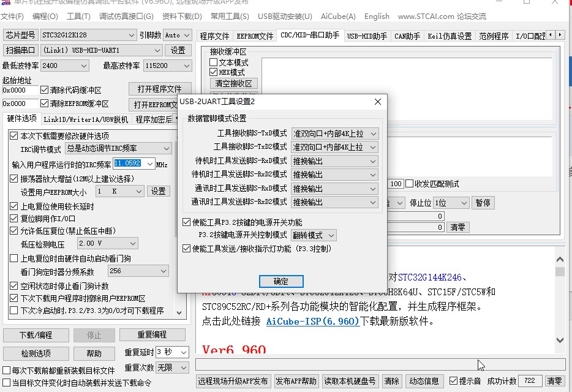The image size is (572, 392).
Task: Click the message area scrollbar up arrow
Action: pyautogui.click(x=560, y=258)
